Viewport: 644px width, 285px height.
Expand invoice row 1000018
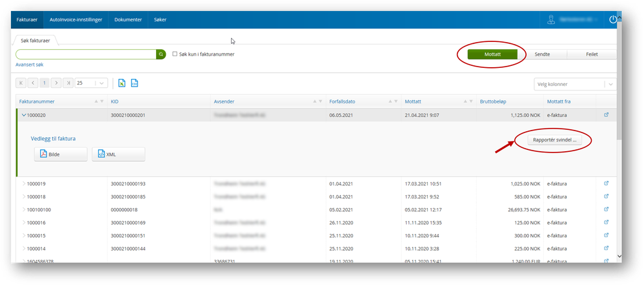click(24, 196)
